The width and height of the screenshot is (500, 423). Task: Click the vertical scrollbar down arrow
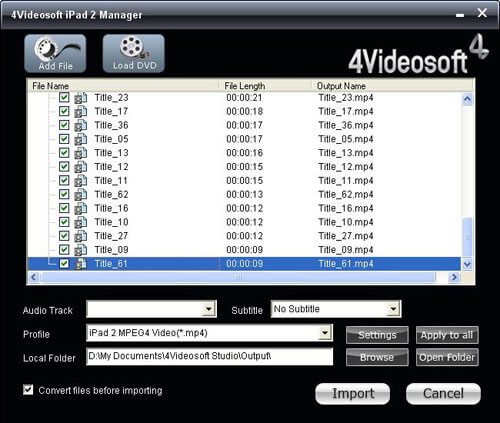pyautogui.click(x=467, y=264)
